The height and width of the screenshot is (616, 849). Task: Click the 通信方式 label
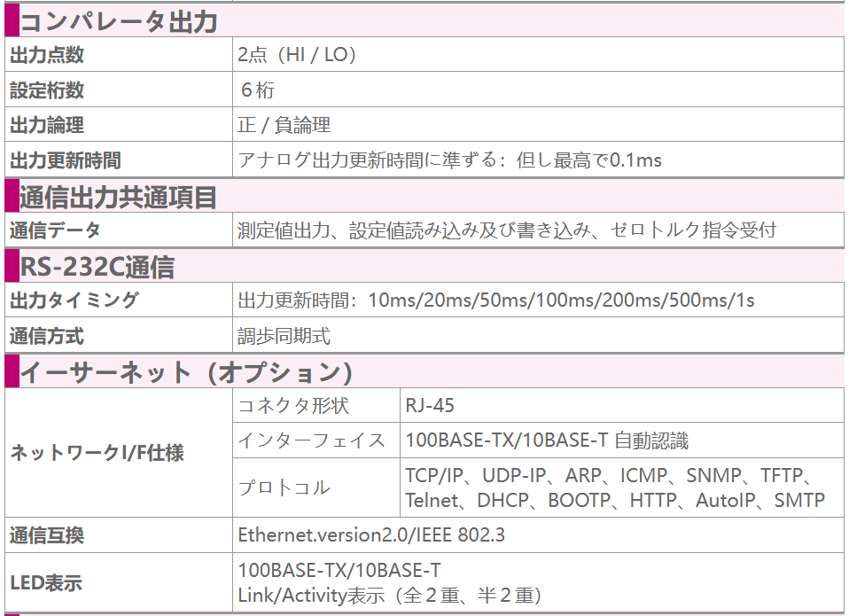[47, 336]
